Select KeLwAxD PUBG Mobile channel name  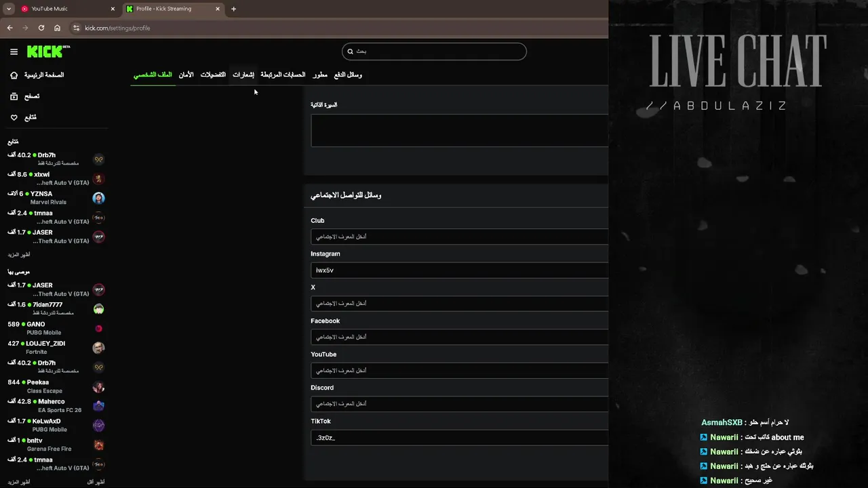pyautogui.click(x=46, y=421)
